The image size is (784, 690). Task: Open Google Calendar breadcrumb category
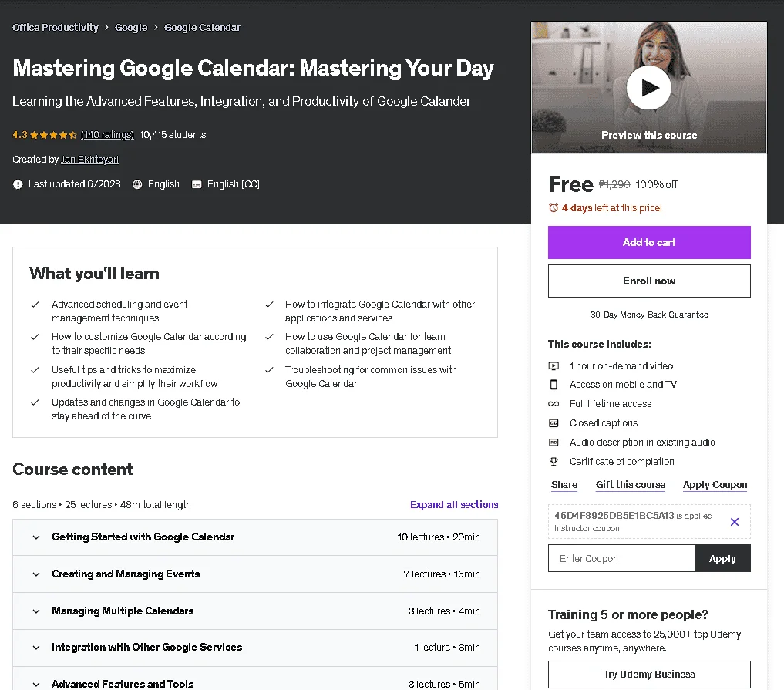click(202, 28)
